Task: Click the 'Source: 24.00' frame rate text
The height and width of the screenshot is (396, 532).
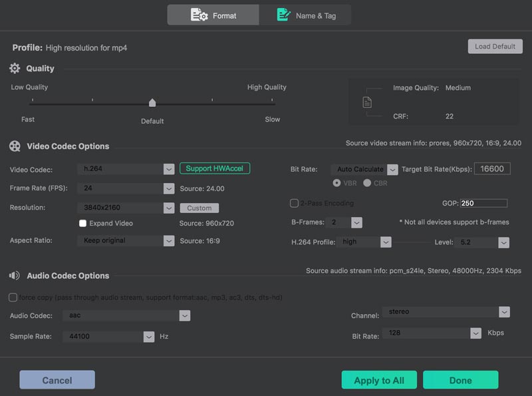Action: (202, 188)
